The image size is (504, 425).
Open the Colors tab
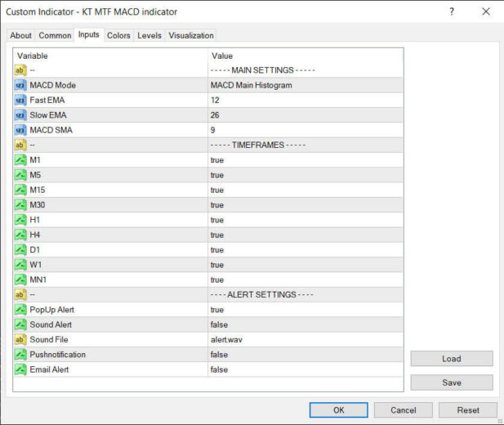[x=118, y=35]
